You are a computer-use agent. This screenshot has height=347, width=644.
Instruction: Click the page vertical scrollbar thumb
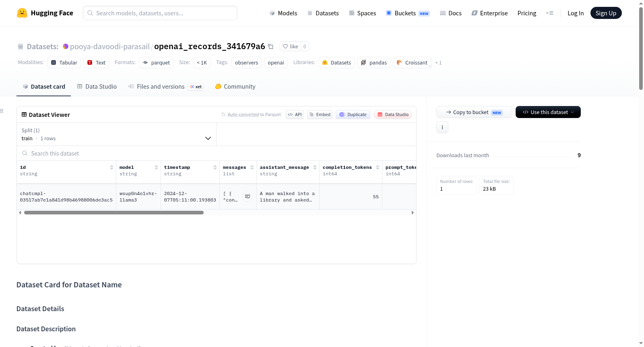coord(641,48)
